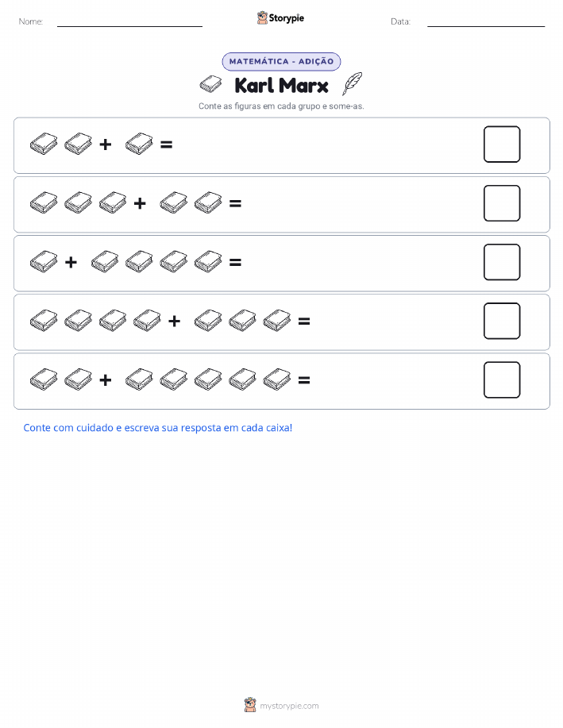Click the mystorypie.com bear icon in the footer
The width and height of the screenshot is (563, 728).
250,705
